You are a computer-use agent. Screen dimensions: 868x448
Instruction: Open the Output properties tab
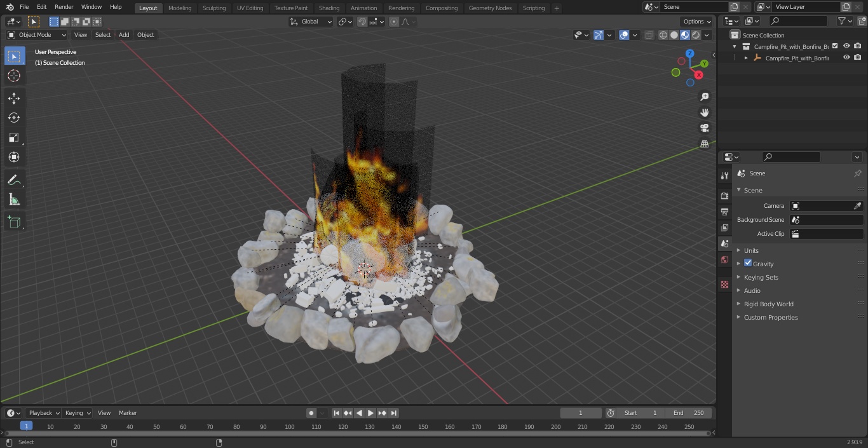point(724,212)
